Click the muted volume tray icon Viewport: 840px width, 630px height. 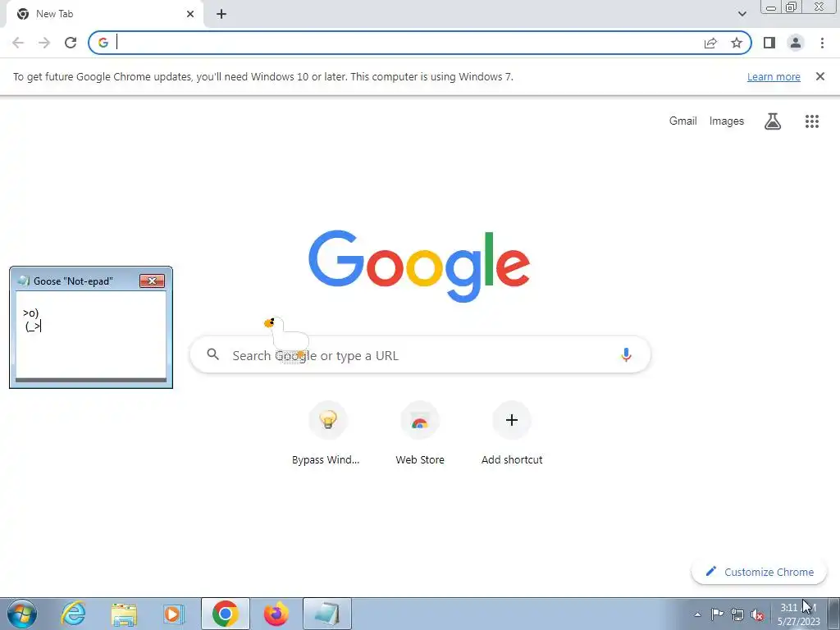click(757, 614)
